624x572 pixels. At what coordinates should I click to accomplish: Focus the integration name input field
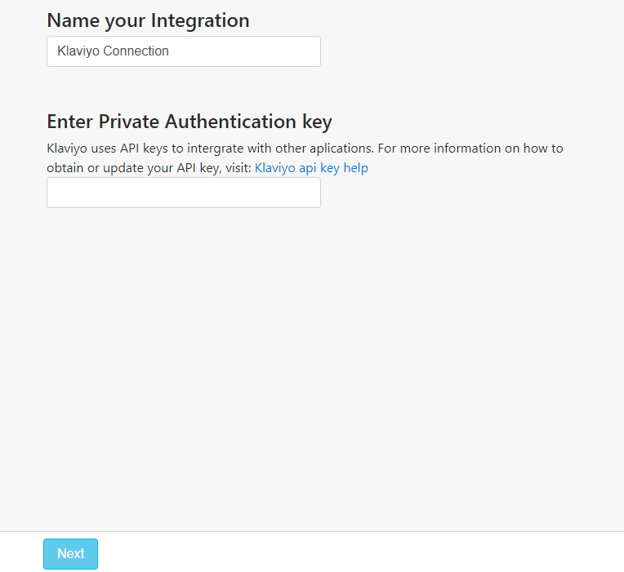coord(183,51)
